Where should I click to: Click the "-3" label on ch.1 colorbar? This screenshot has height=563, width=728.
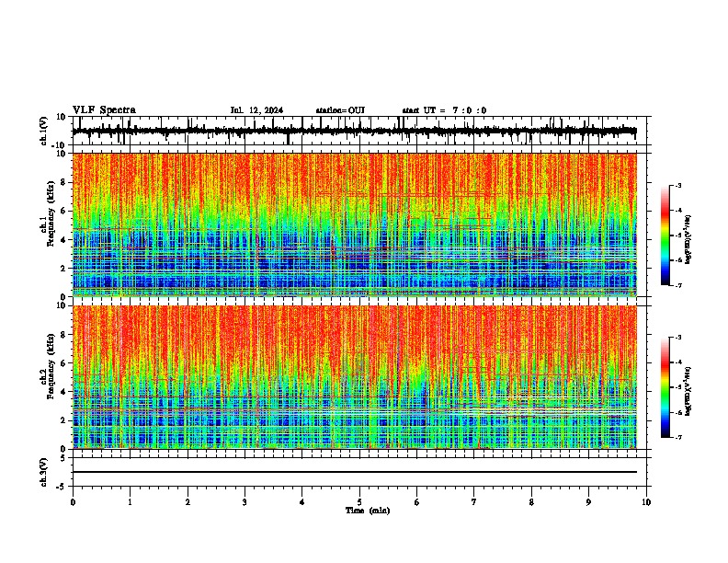point(677,186)
